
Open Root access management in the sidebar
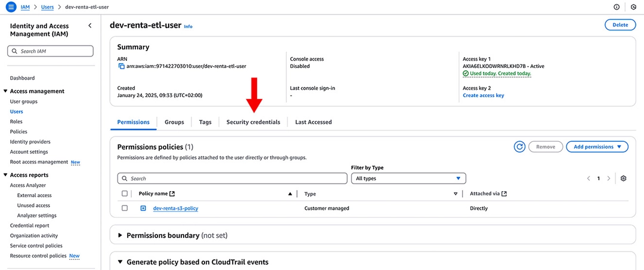39,162
